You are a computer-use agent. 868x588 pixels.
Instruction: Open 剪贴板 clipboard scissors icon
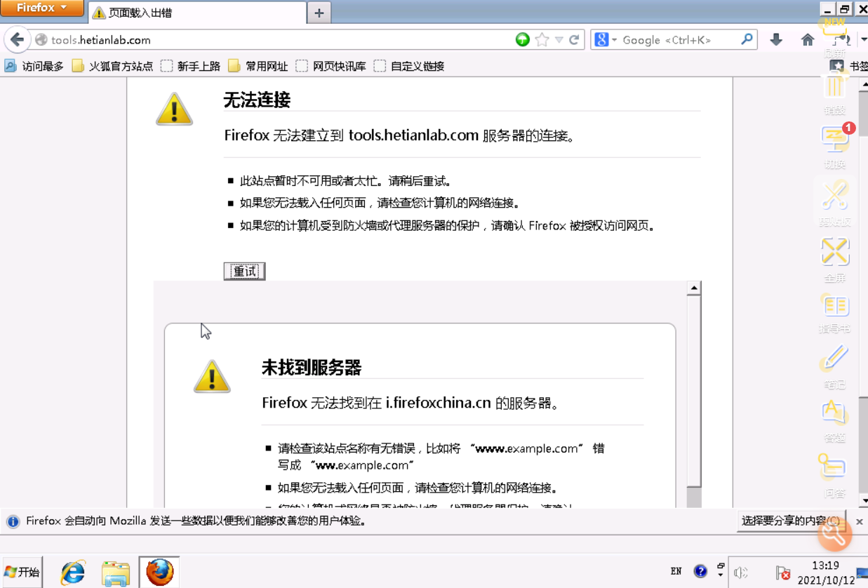pyautogui.click(x=835, y=201)
